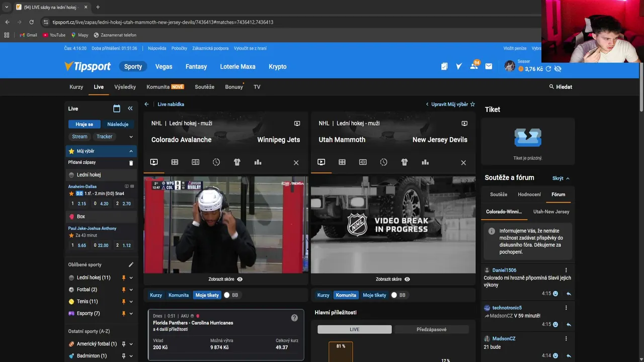Collapse Soutěže a fórum with Skrýt

click(560, 178)
